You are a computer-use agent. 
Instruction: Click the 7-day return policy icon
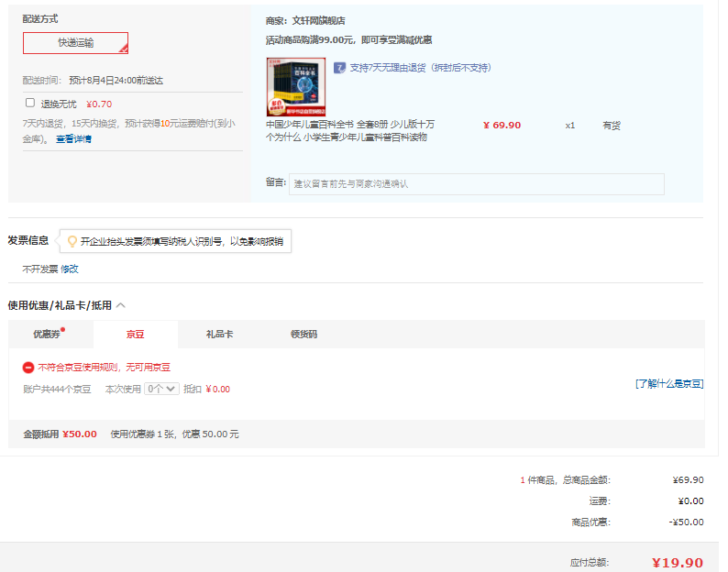pyautogui.click(x=339, y=68)
